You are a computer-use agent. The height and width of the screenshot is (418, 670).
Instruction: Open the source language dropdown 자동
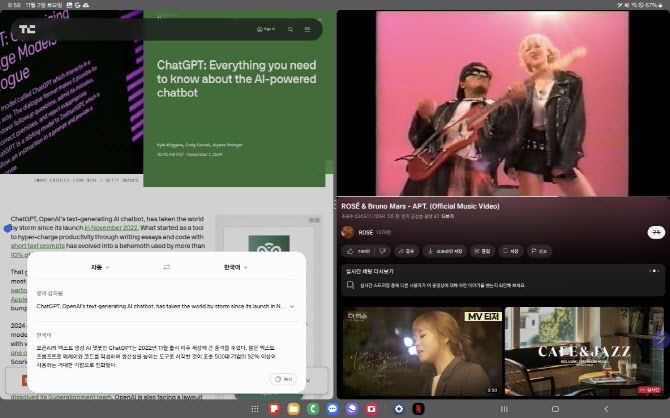pyautogui.click(x=96, y=267)
